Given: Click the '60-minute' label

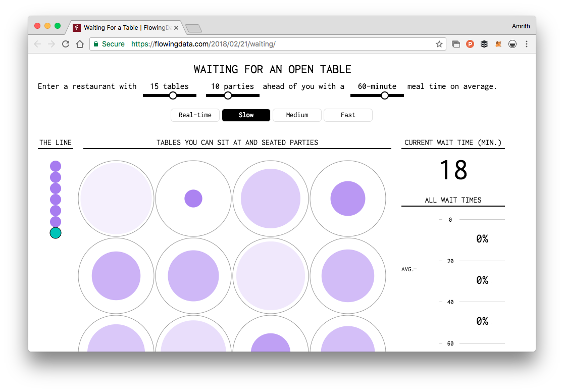Looking at the screenshot, I should [x=377, y=86].
